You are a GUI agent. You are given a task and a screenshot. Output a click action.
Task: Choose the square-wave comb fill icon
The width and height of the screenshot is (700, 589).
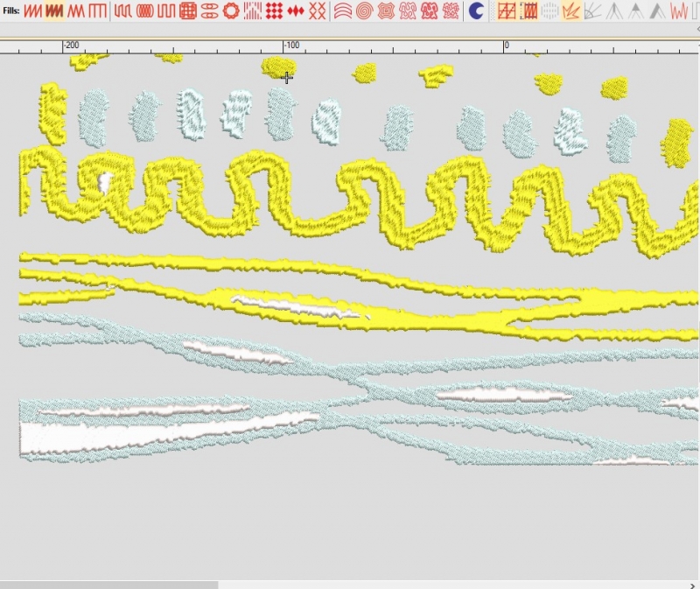(x=98, y=11)
